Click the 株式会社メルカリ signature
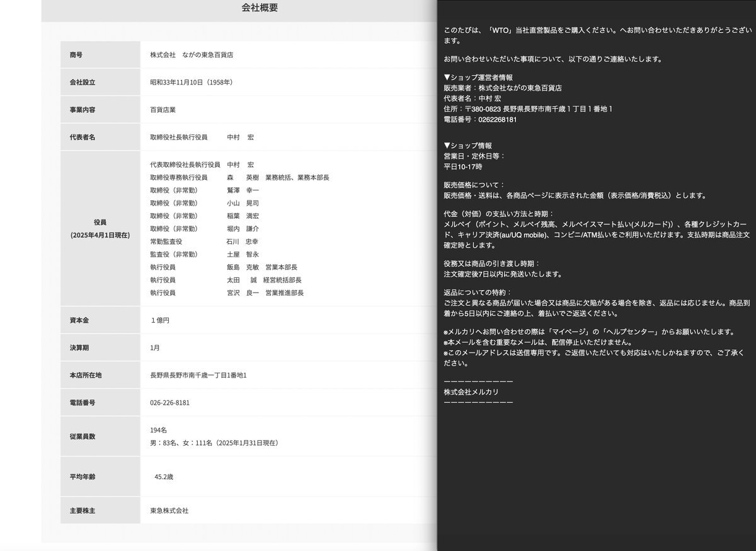 point(471,391)
